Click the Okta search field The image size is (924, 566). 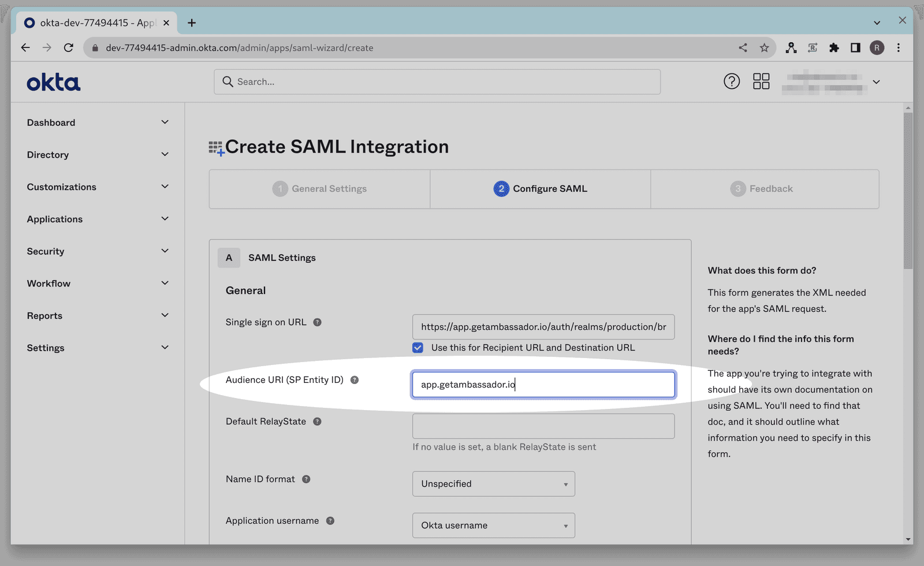[437, 82]
